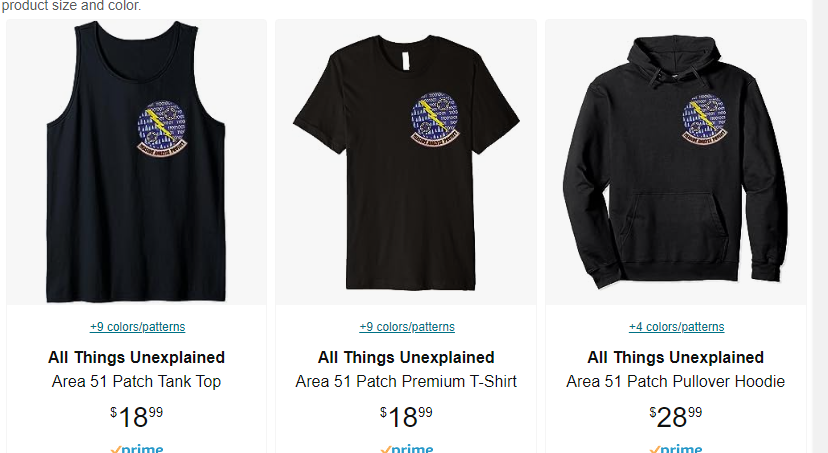The height and width of the screenshot is (453, 828).
Task: Click the All Things Unexplained brand above Pullover Hoodie
Action: 675,357
